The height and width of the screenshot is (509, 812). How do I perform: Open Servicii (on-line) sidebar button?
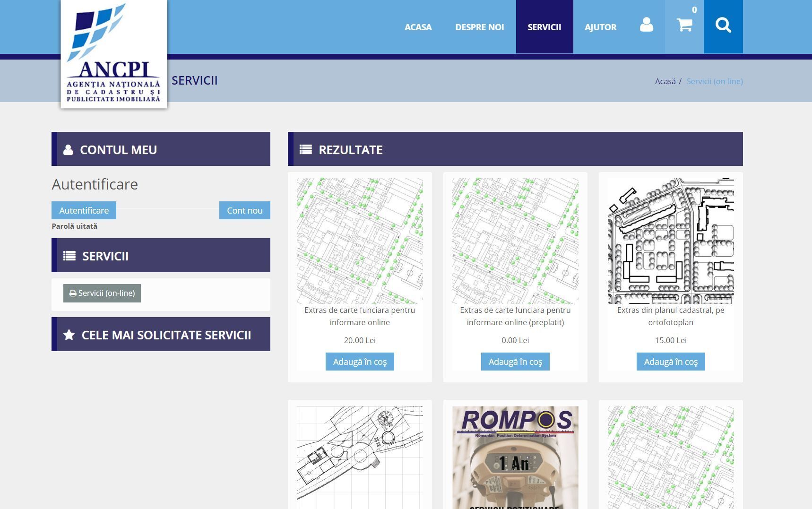[x=102, y=293]
